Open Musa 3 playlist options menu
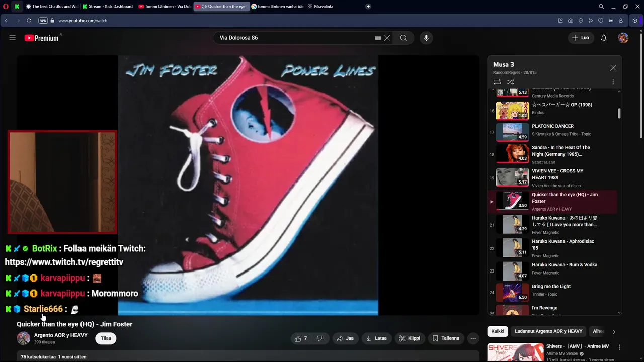This screenshot has width=644, height=362. pyautogui.click(x=613, y=82)
